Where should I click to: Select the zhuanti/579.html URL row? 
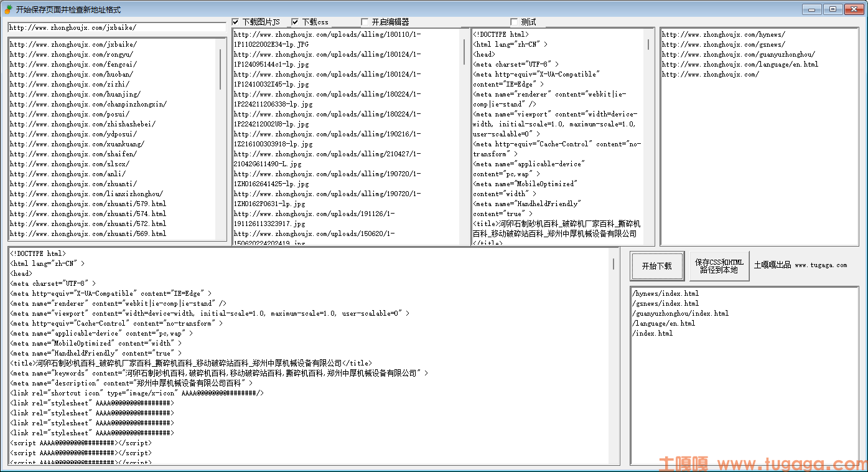88,204
